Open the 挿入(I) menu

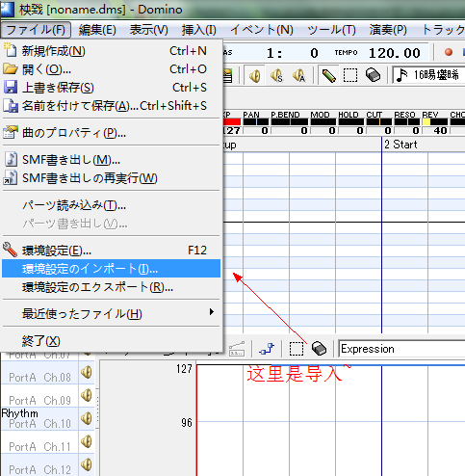click(x=198, y=30)
